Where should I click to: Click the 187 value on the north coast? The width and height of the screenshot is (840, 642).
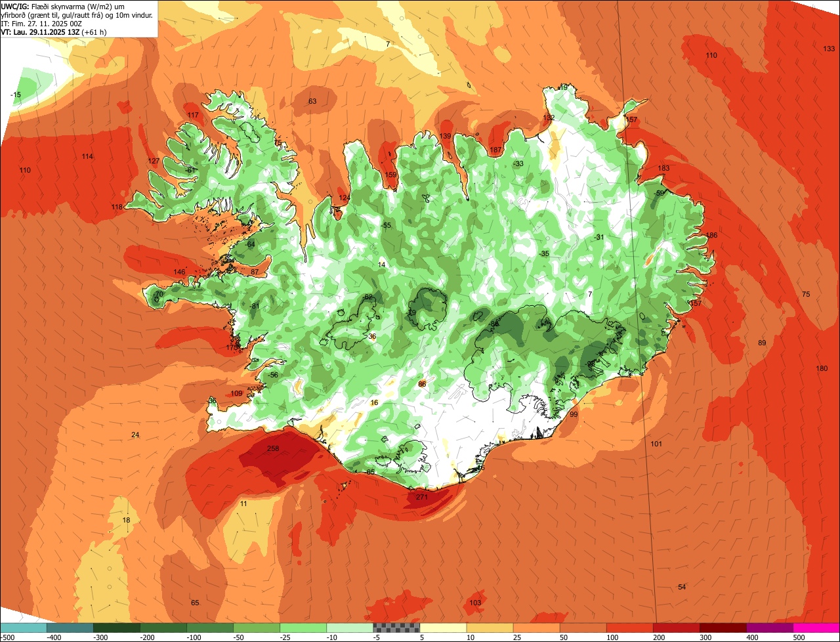[x=495, y=150]
